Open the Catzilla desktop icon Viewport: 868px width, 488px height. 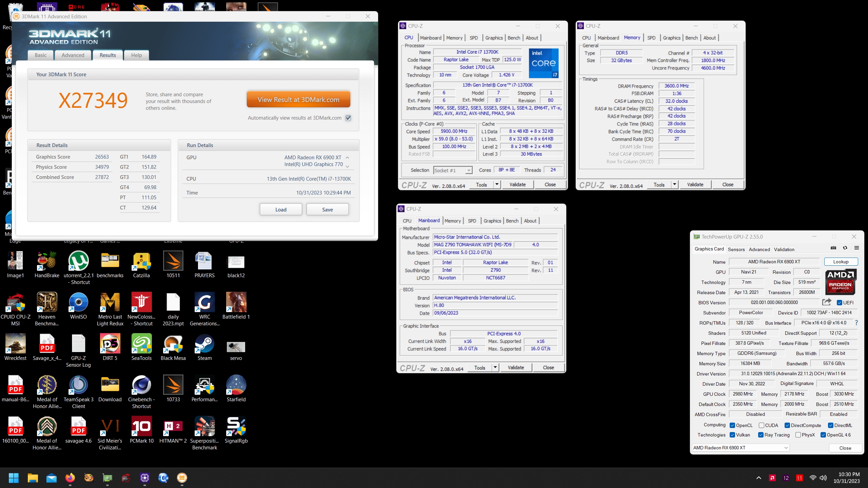pos(141,265)
